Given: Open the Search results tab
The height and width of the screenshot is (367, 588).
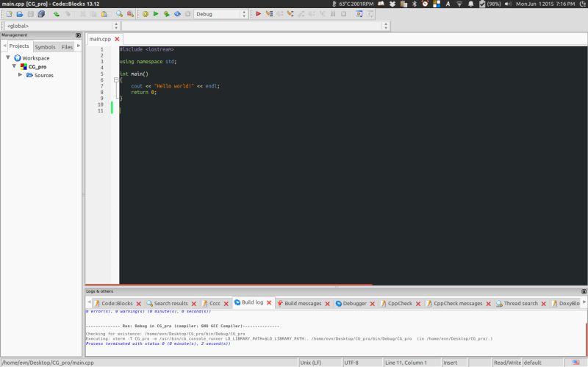Looking at the screenshot, I should tap(171, 303).
